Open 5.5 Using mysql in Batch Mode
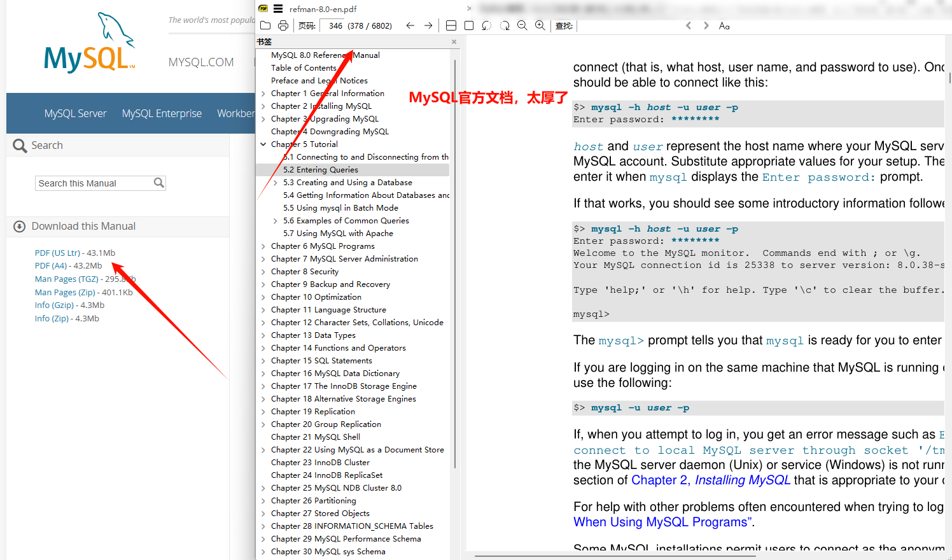Image resolution: width=952 pixels, height=560 pixels. point(340,208)
